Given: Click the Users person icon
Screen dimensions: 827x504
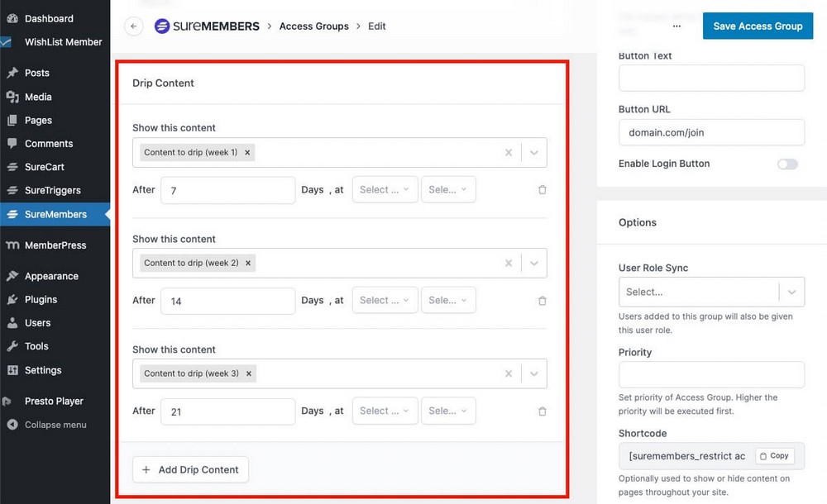Looking at the screenshot, I should pos(12,323).
